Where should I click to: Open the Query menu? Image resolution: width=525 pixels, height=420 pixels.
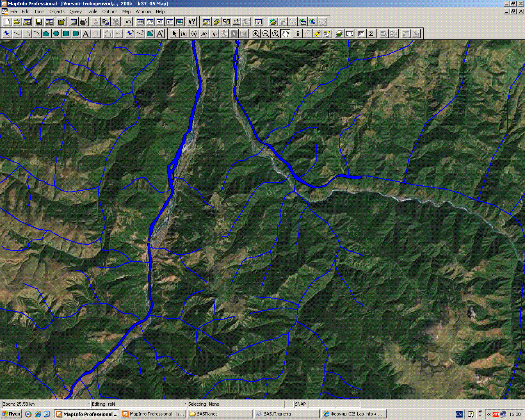click(x=75, y=11)
